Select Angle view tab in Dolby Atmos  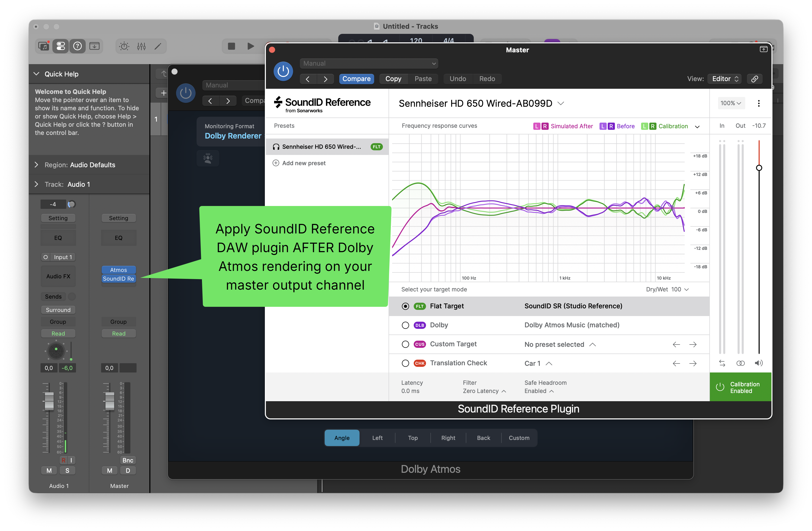342,438
